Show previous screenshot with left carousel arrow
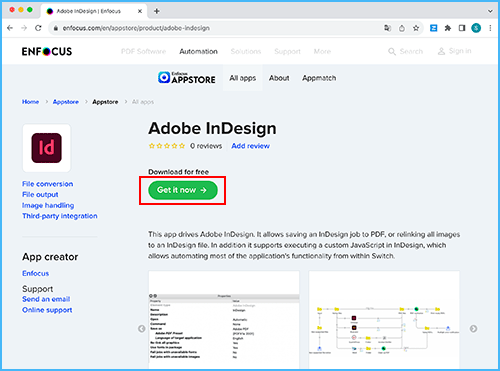The image size is (500, 371). pyautogui.click(x=142, y=329)
